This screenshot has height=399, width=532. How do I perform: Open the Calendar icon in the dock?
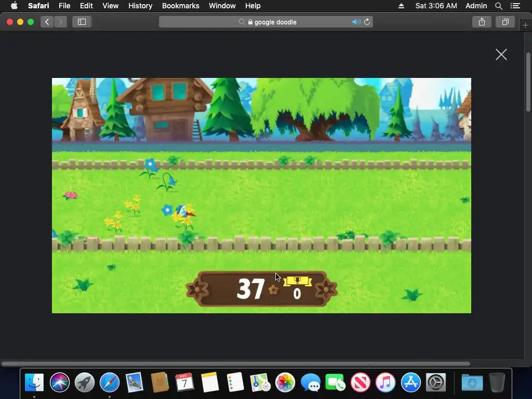(184, 382)
